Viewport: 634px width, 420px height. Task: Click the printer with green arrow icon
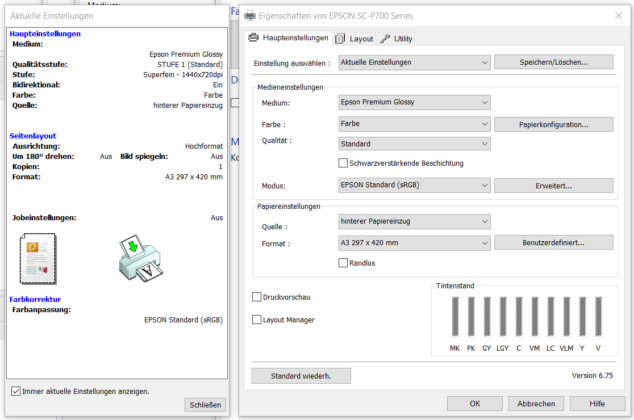[x=137, y=258]
